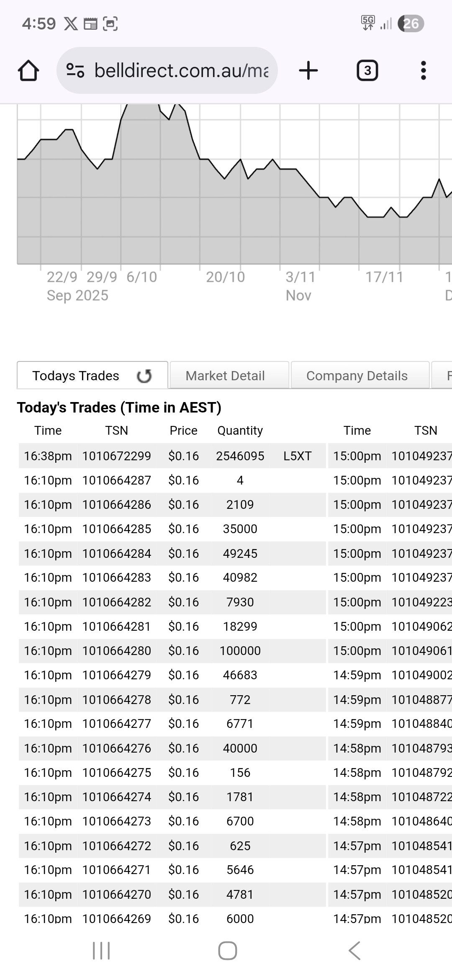Click the Price column header

pyautogui.click(x=183, y=431)
